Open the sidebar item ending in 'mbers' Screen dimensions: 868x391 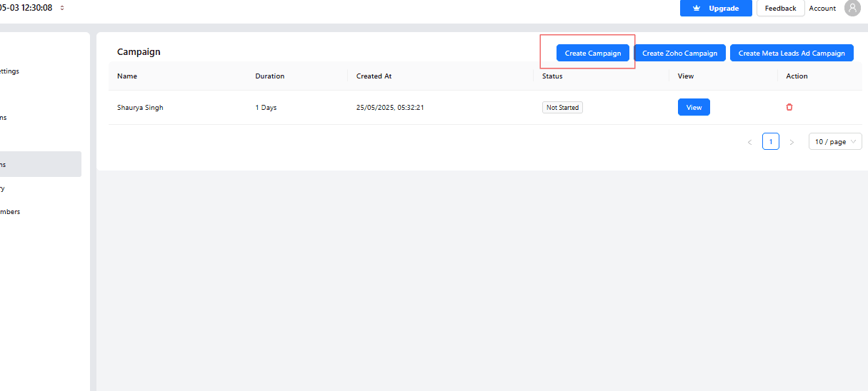(x=11, y=212)
